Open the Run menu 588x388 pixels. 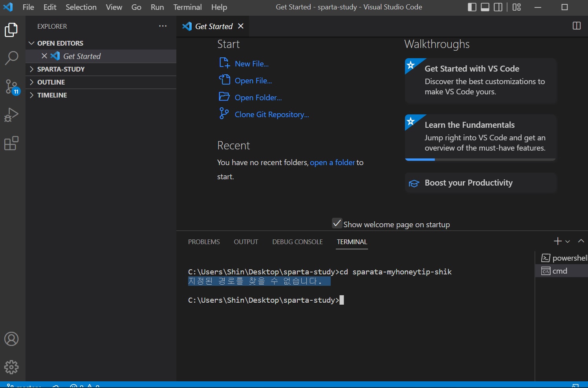[157, 7]
